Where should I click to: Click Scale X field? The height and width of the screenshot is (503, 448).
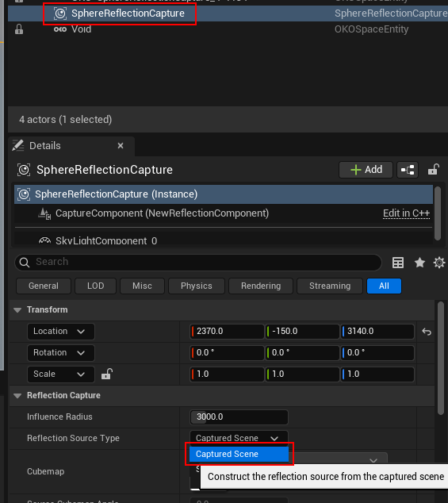tap(227, 374)
